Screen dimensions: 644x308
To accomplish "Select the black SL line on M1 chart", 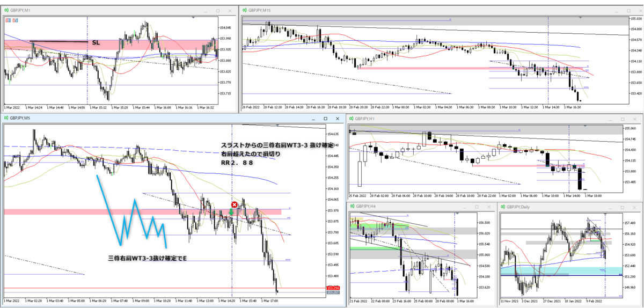I will pos(59,41).
